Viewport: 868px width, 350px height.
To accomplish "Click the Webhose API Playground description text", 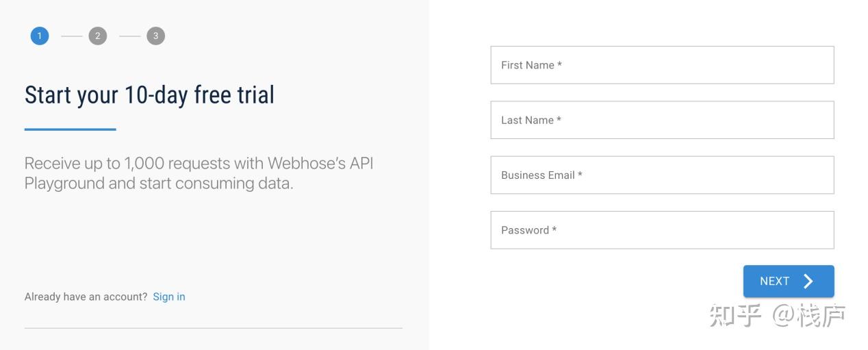I will (x=199, y=173).
